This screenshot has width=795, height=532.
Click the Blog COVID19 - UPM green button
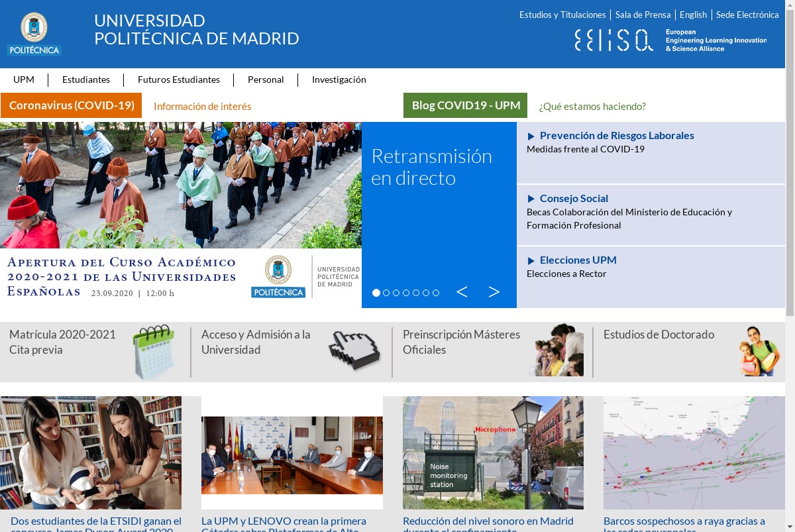tap(465, 105)
